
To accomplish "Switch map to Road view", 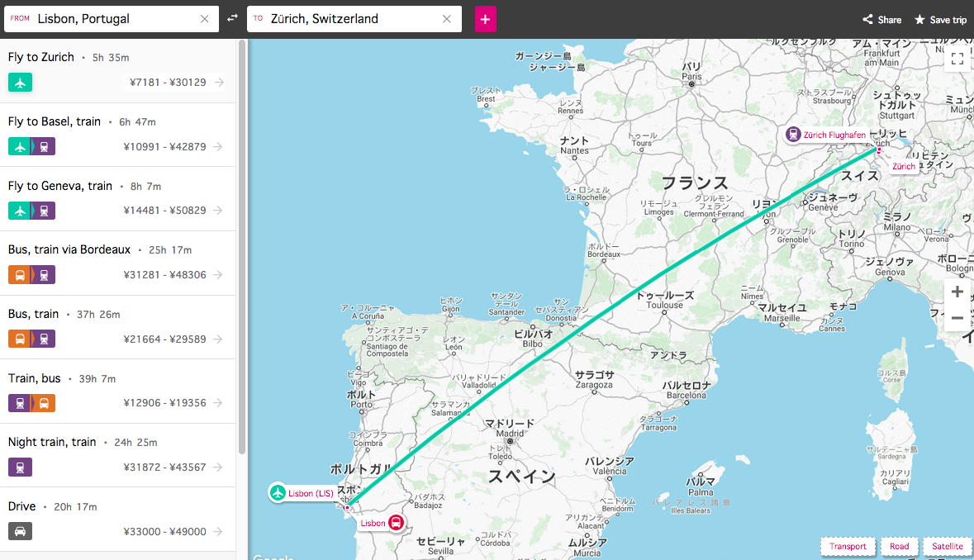I will (x=899, y=546).
